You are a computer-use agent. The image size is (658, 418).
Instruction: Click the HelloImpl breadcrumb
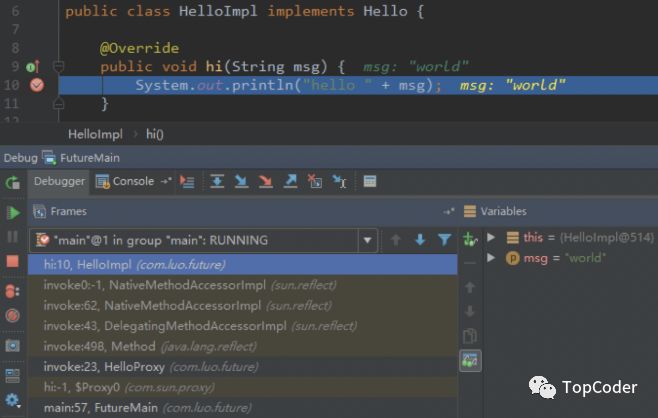(x=95, y=134)
